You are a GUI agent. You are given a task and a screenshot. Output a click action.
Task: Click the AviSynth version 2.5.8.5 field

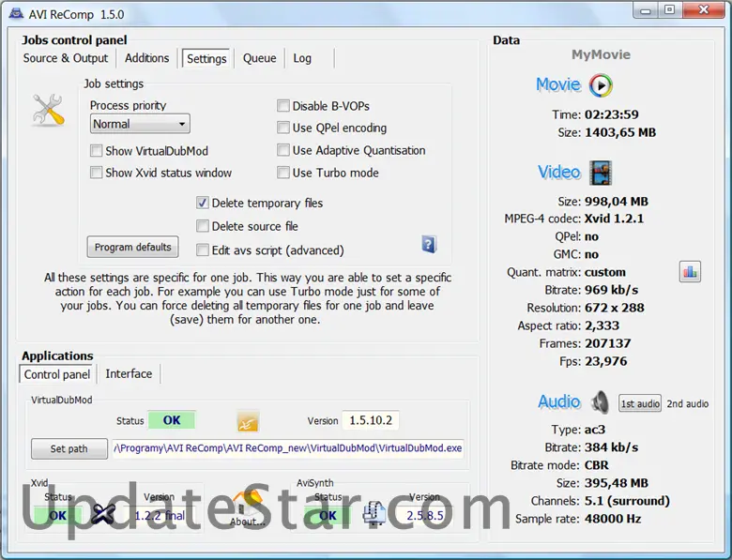pos(425,516)
